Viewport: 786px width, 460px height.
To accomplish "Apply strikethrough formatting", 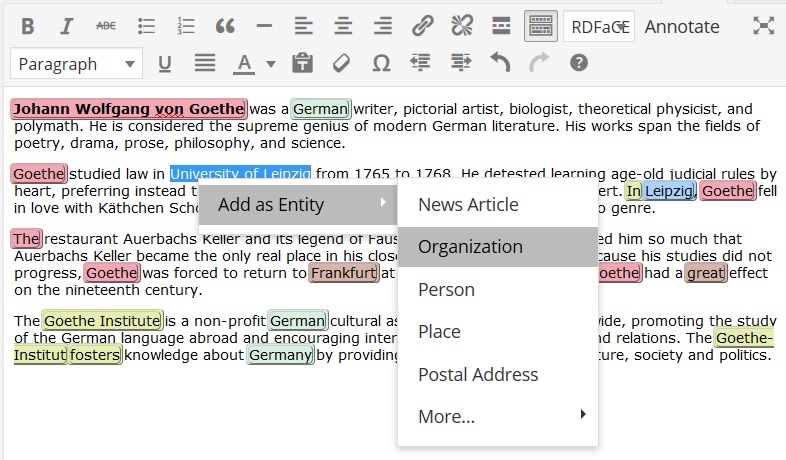I will (106, 26).
